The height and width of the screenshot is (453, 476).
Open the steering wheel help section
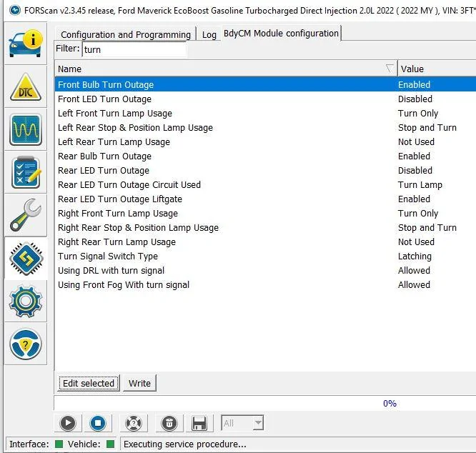tap(26, 344)
